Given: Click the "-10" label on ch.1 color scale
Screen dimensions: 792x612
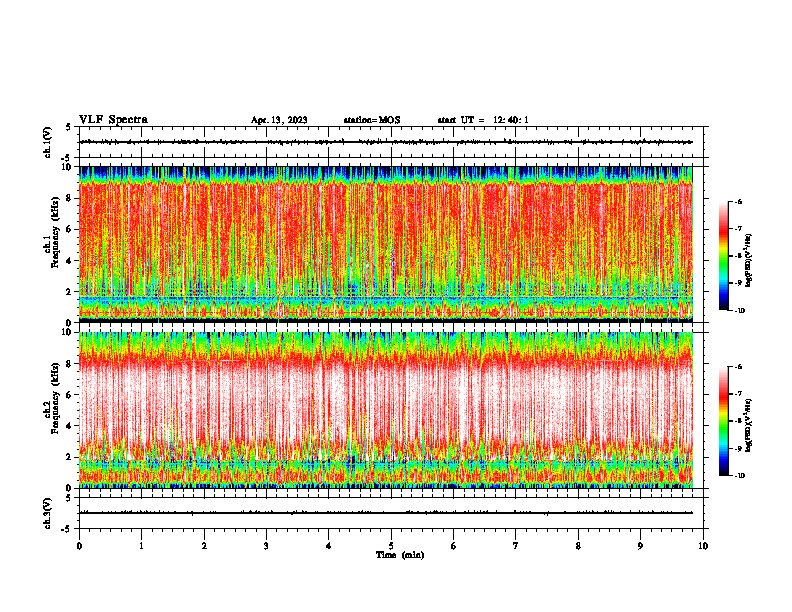Looking at the screenshot, I should 739,311.
